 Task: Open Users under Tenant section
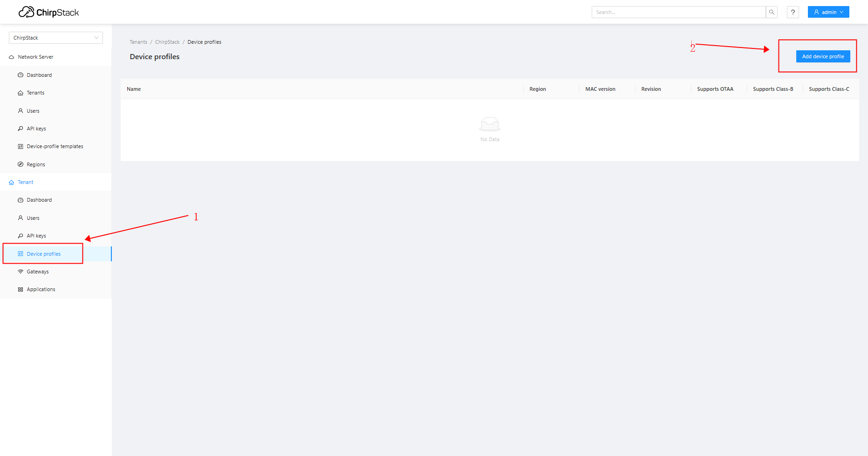pos(33,218)
